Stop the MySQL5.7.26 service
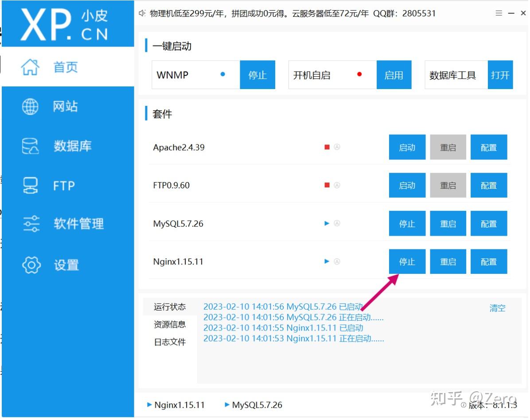The height and width of the screenshot is (420, 530). tap(407, 223)
